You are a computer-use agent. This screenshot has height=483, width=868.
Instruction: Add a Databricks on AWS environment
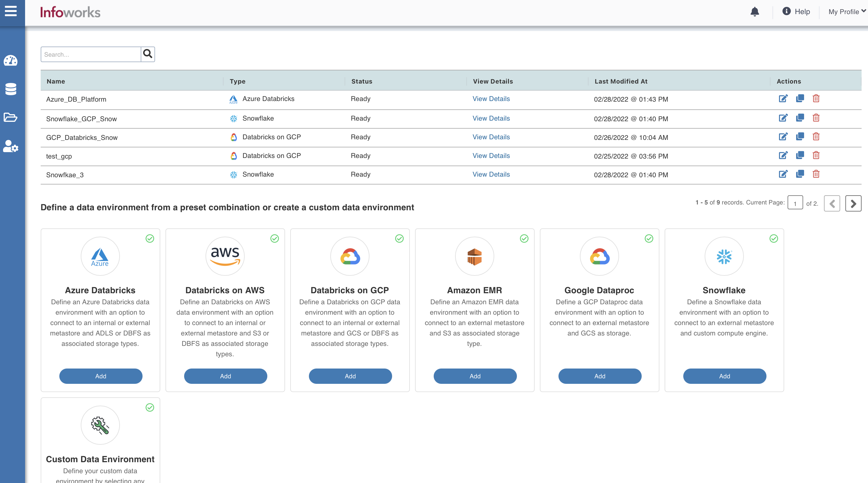pos(225,376)
